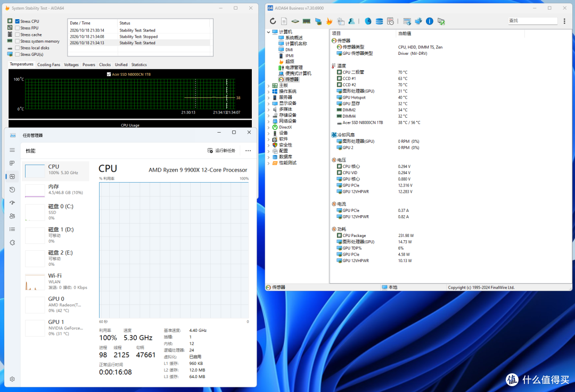This screenshot has width=575, height=392.
Task: Open the Statistics tab
Action: pyautogui.click(x=139, y=64)
